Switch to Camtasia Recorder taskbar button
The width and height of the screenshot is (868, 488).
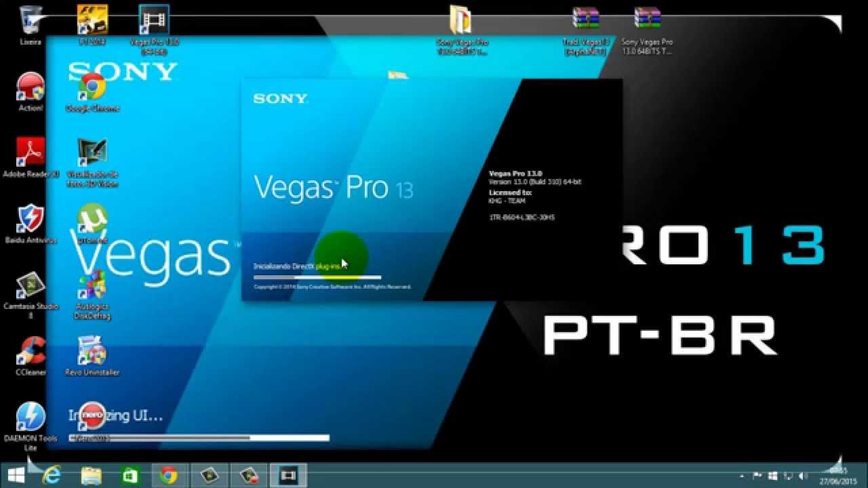249,475
